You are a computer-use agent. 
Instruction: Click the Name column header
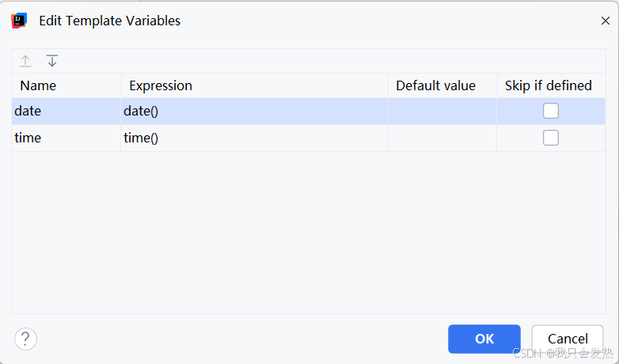38,85
